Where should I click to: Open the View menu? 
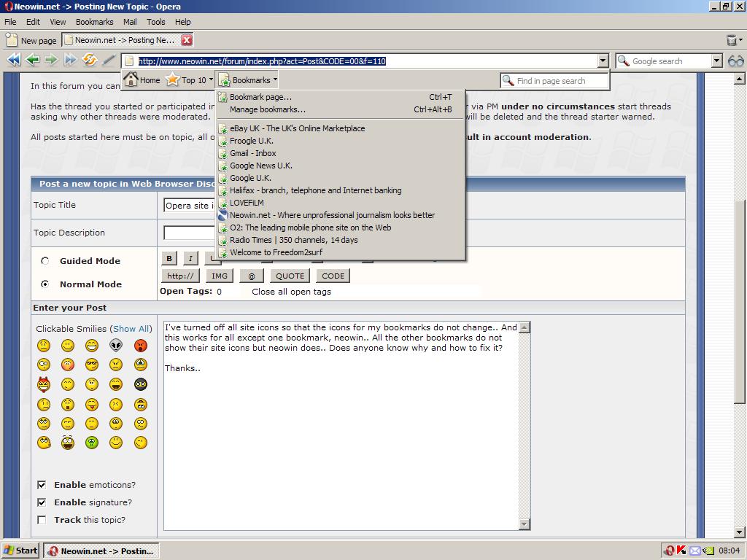point(58,22)
